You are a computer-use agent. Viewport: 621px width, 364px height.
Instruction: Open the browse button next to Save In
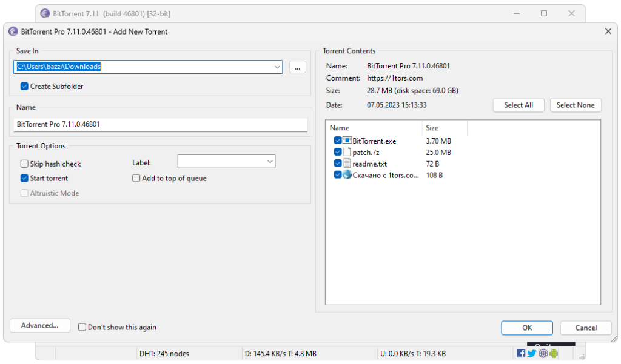pyautogui.click(x=297, y=67)
